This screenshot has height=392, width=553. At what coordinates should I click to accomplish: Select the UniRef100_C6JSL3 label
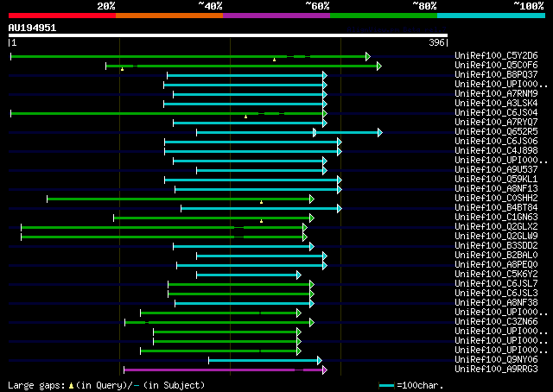click(x=496, y=294)
